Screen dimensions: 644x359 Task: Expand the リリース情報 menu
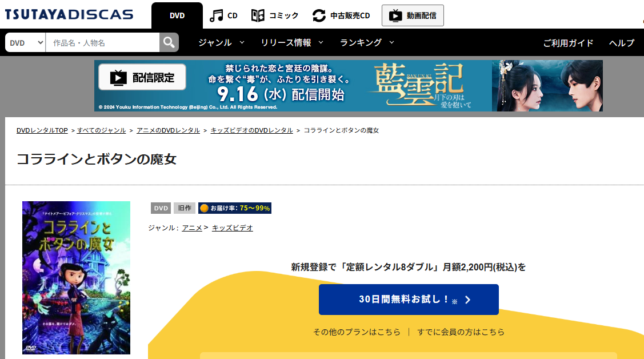pos(292,42)
